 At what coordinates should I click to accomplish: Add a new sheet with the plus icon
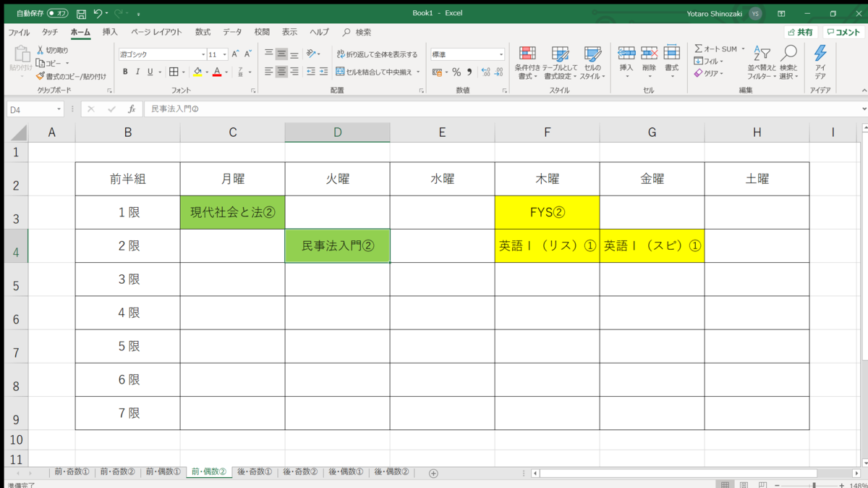click(433, 473)
